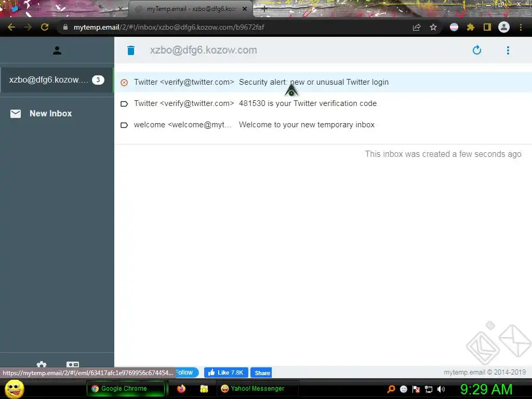
Task: Click the share page icon in address bar
Action: click(417, 27)
